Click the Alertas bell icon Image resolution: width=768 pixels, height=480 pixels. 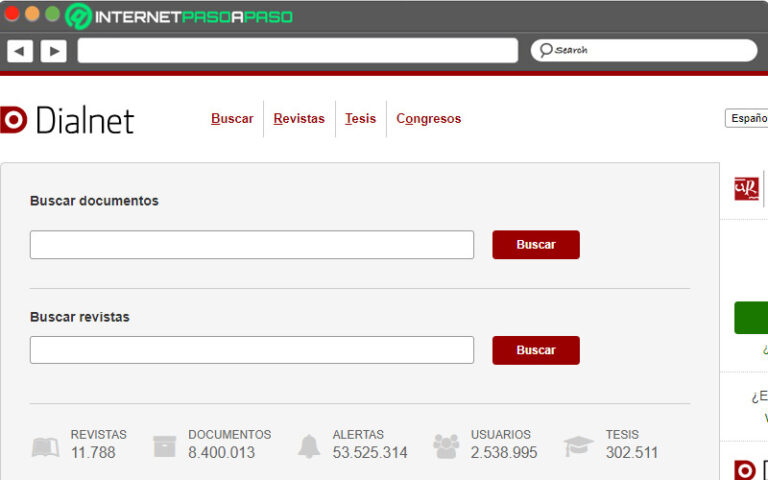309,446
